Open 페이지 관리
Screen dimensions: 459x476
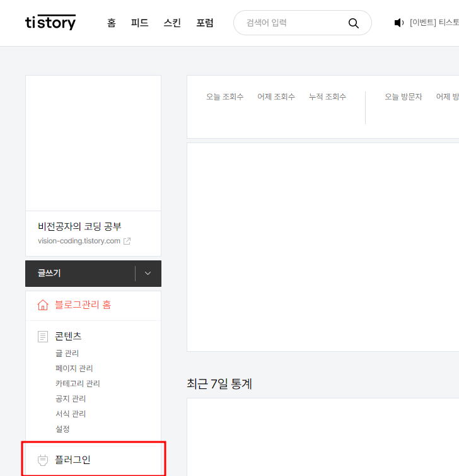click(x=74, y=369)
